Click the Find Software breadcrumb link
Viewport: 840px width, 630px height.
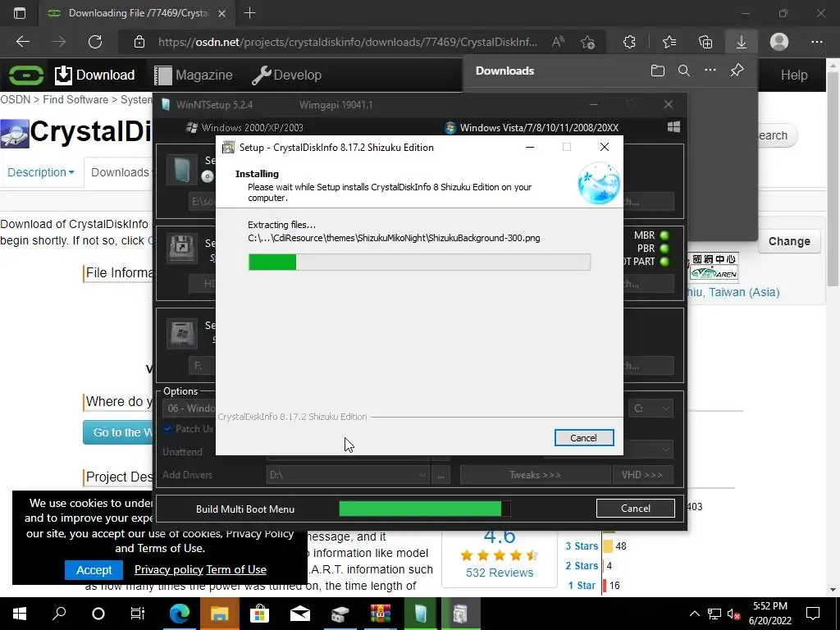pyautogui.click(x=75, y=99)
